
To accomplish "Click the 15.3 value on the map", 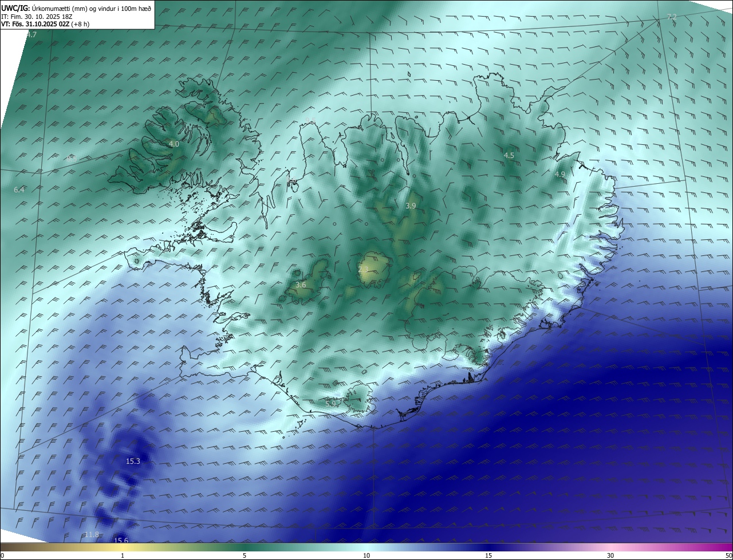I will pyautogui.click(x=133, y=461).
